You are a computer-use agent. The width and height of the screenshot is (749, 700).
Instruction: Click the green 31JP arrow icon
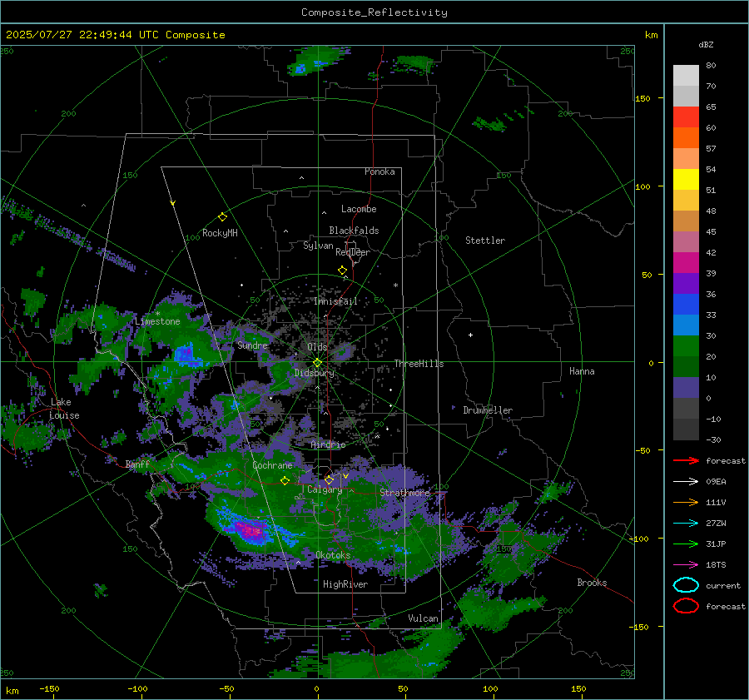pos(686,544)
